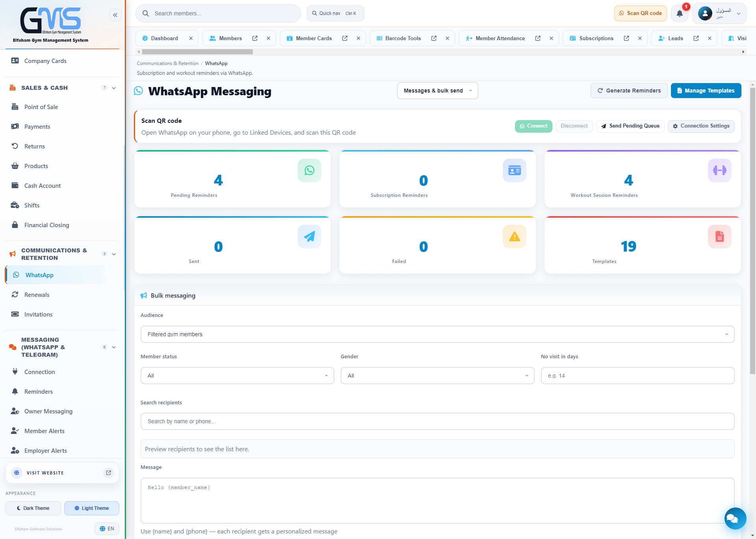
Task: Open the notifications bell
Action: pos(680,13)
